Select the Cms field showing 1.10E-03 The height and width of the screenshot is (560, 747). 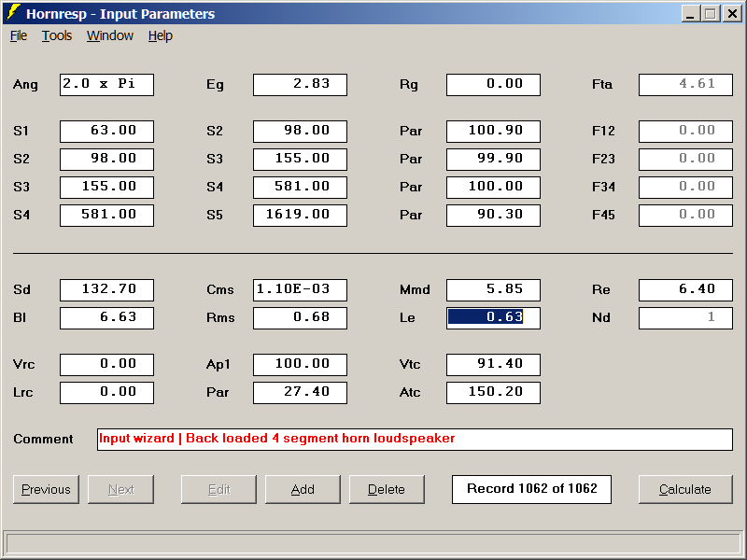(x=300, y=290)
